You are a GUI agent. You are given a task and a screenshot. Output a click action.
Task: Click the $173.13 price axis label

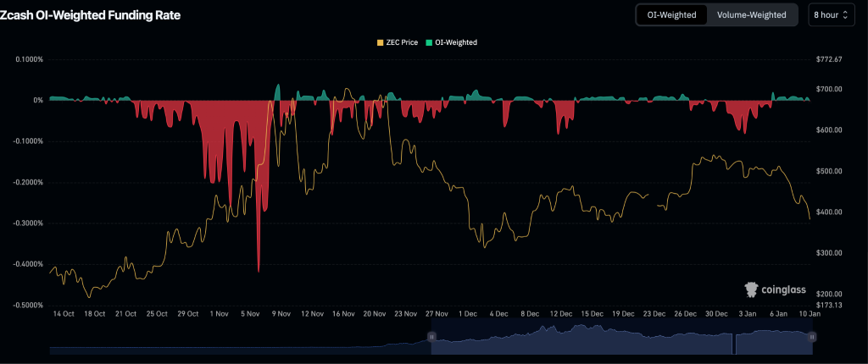pos(829,305)
